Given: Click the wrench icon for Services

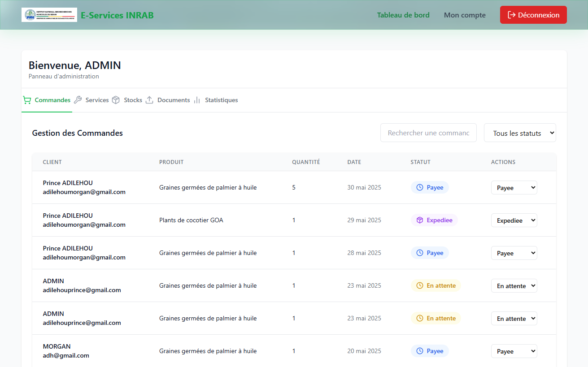Looking at the screenshot, I should click(78, 100).
